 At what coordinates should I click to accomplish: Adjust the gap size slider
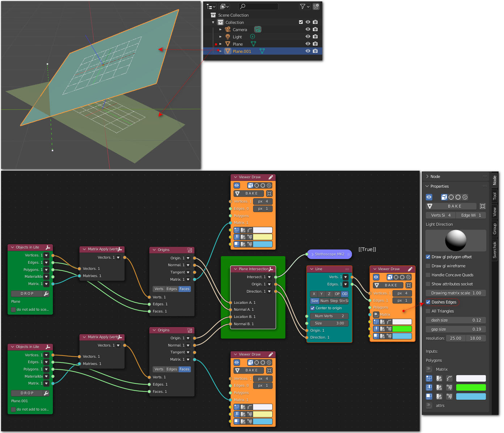coord(456,329)
